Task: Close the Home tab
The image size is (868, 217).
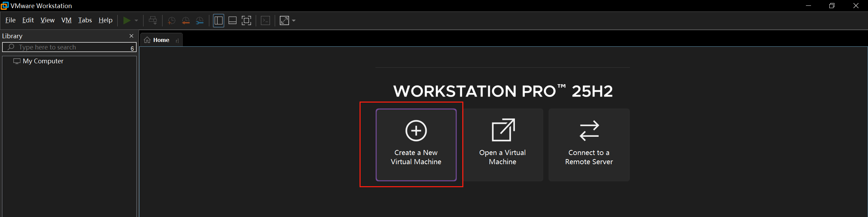Action: pyautogui.click(x=177, y=41)
